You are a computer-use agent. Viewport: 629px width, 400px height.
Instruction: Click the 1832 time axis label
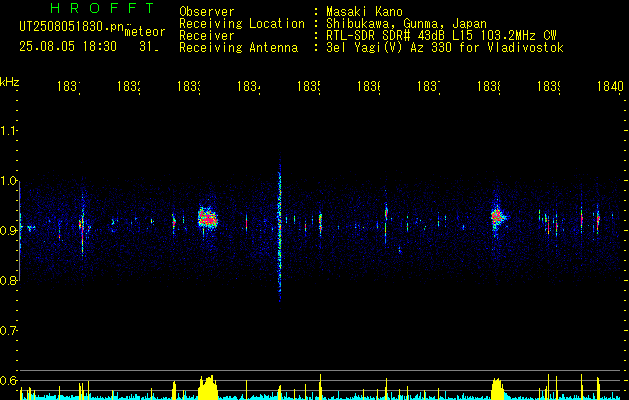tap(129, 86)
